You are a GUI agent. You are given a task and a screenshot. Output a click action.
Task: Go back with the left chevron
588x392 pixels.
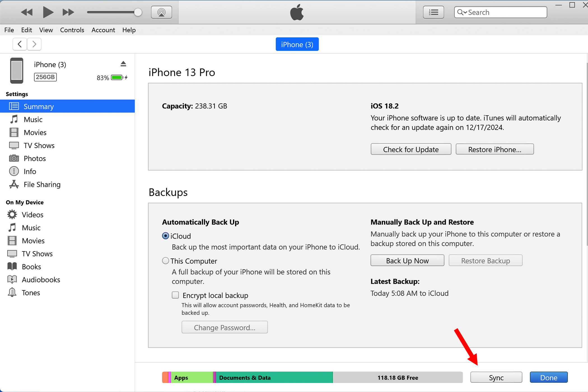tap(20, 44)
